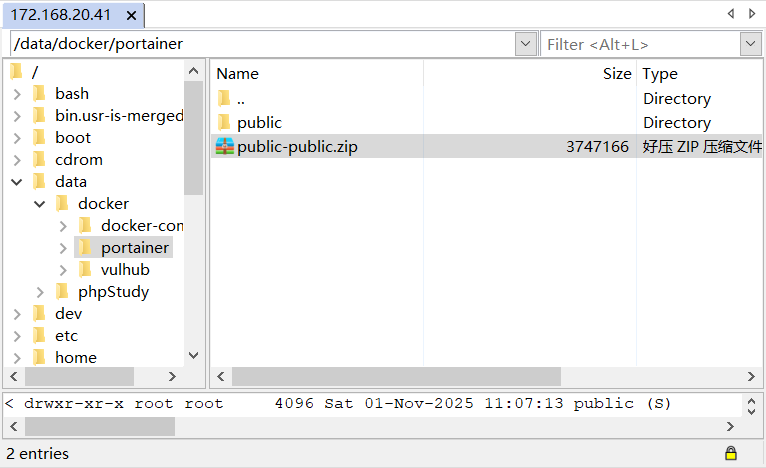Click the parent directory folder icon
This screenshot has height=468, width=766.
[224, 98]
